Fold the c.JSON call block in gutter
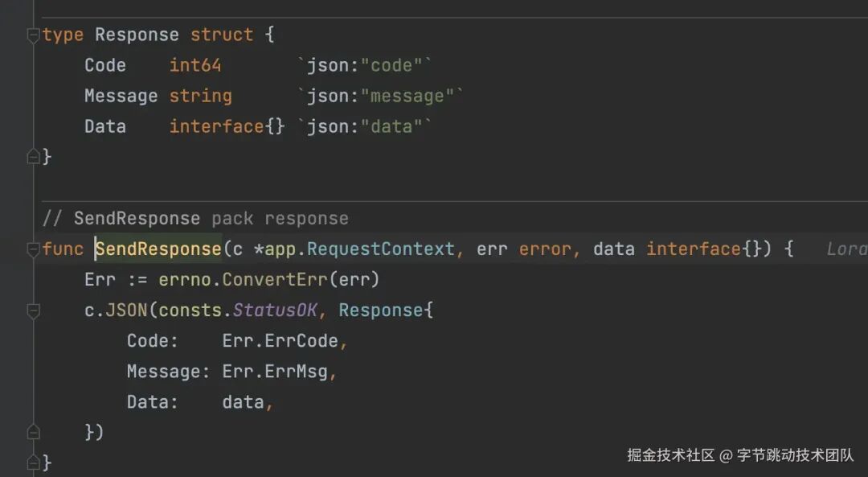The image size is (868, 477). [x=33, y=310]
